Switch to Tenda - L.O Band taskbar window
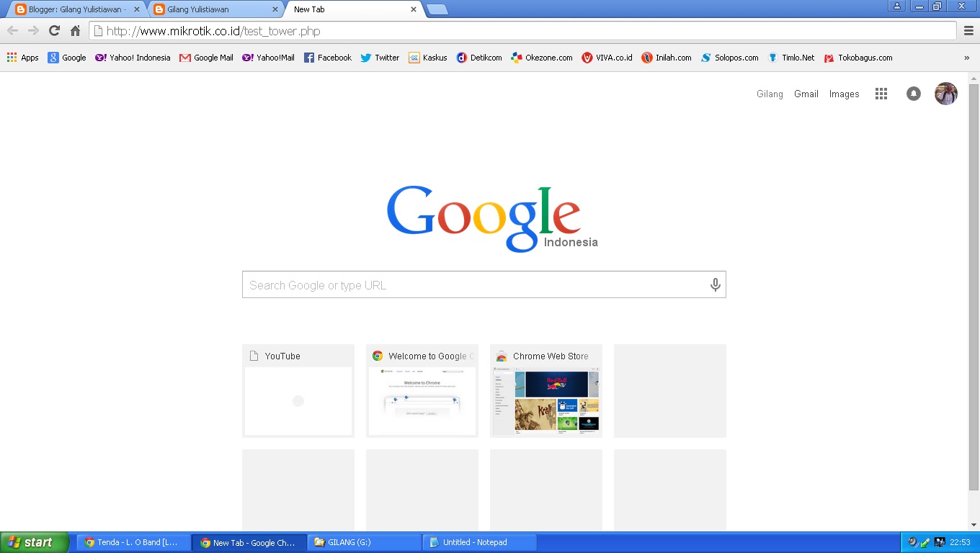Viewport: 980px width, 553px height. (134, 542)
